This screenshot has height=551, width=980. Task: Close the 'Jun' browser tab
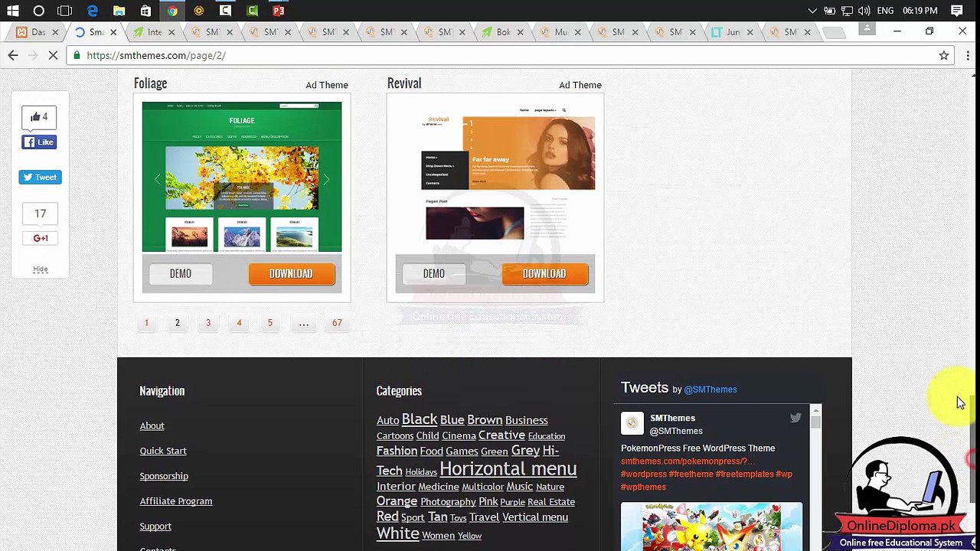click(750, 32)
